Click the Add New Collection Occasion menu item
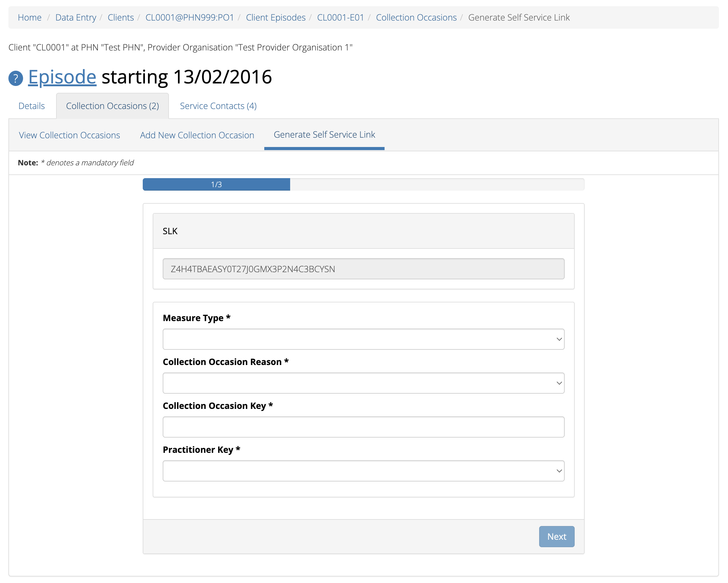728x583 pixels. click(x=196, y=134)
